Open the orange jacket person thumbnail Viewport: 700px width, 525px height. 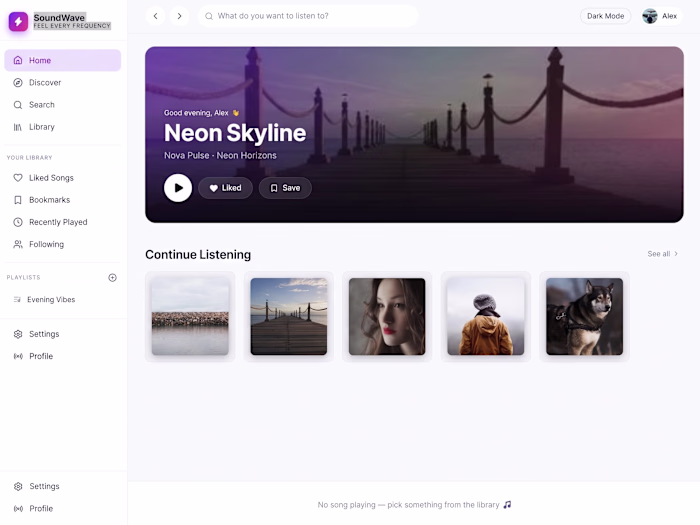point(486,317)
